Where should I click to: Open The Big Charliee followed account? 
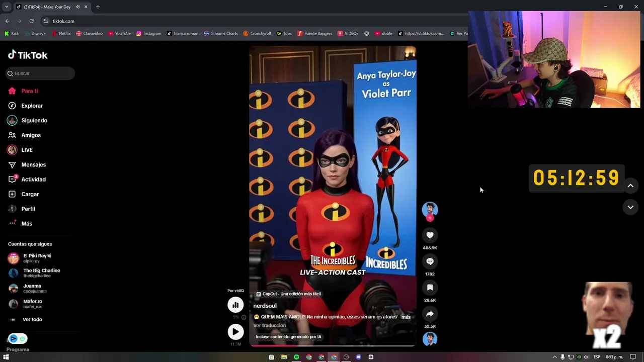point(34,273)
